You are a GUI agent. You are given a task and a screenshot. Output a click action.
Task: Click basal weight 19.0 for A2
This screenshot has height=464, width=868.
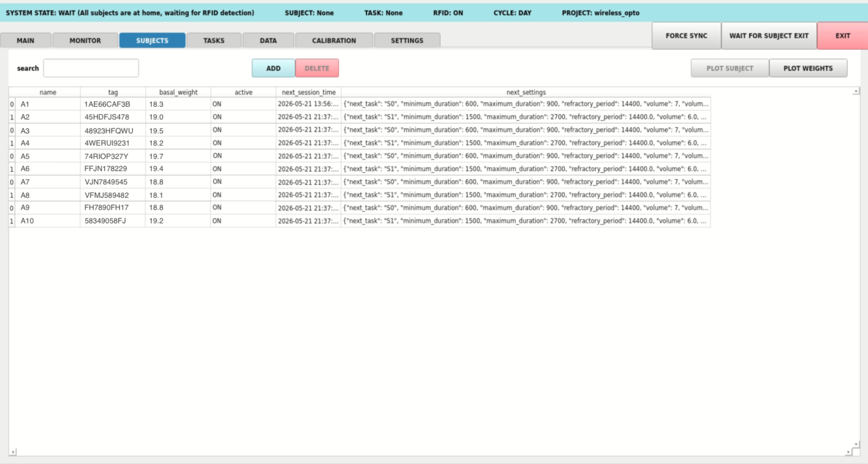click(x=178, y=117)
